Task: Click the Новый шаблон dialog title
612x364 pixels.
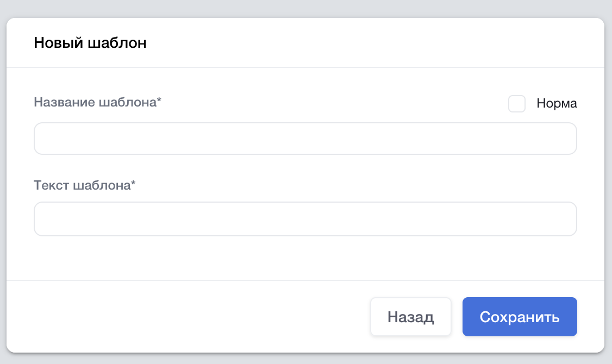Action: point(90,43)
